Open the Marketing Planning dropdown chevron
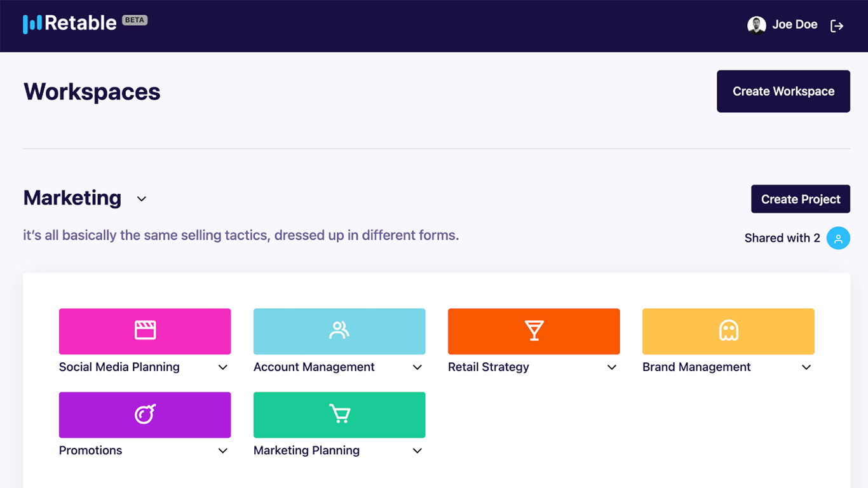 (417, 451)
